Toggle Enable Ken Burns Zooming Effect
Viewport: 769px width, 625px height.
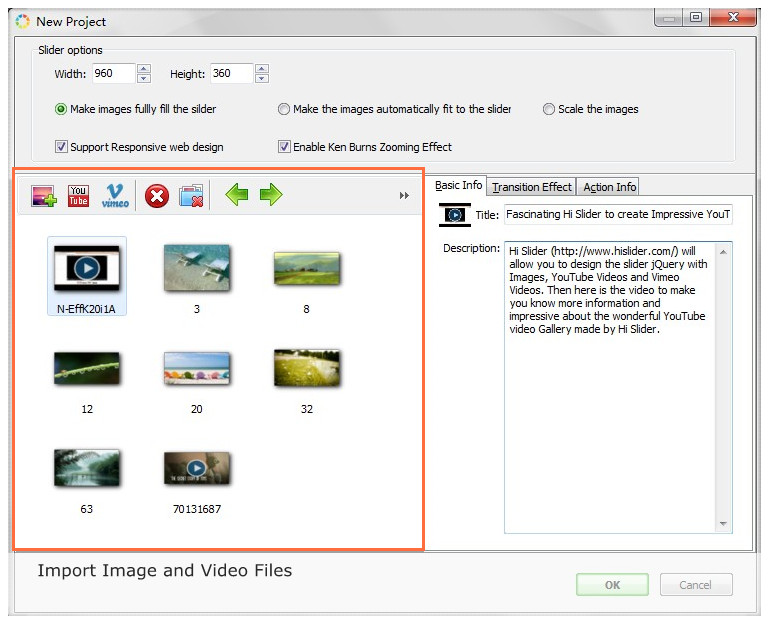pyautogui.click(x=284, y=147)
